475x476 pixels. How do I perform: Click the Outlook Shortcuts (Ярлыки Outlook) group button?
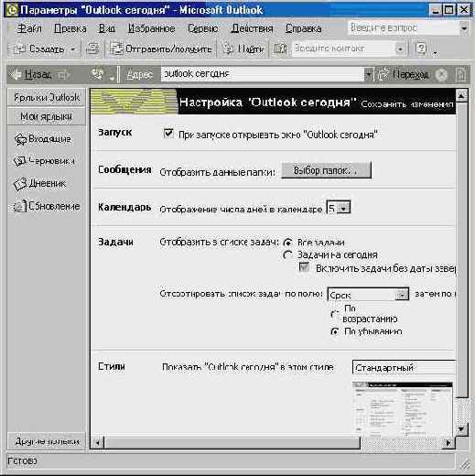pos(47,98)
